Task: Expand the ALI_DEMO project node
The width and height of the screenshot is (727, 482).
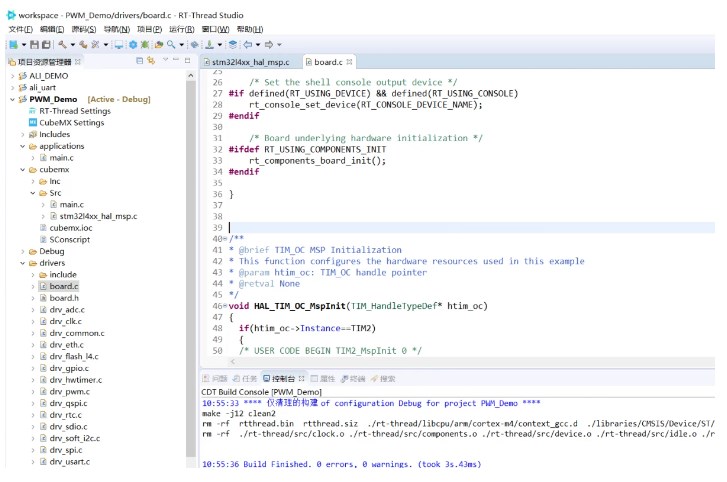Action: pos(12,76)
